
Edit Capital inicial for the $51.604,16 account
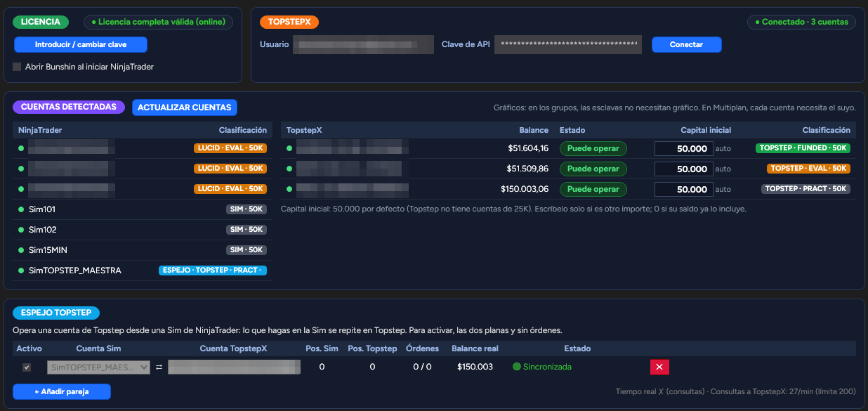click(683, 148)
